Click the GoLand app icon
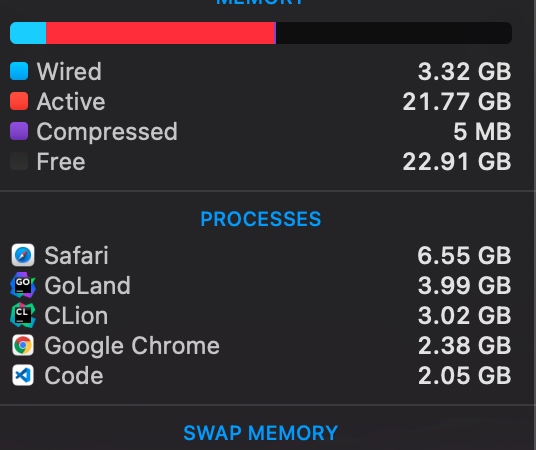The width and height of the screenshot is (536, 450). (x=23, y=285)
